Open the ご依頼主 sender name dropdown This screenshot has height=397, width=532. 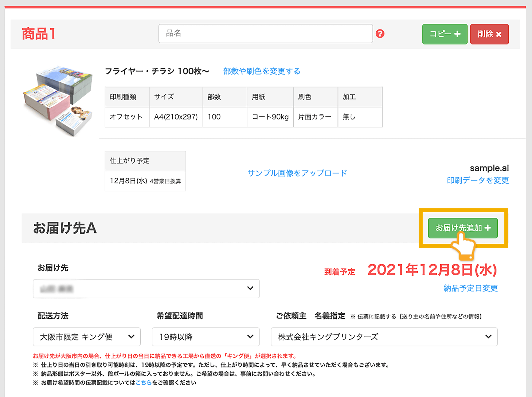(x=384, y=337)
